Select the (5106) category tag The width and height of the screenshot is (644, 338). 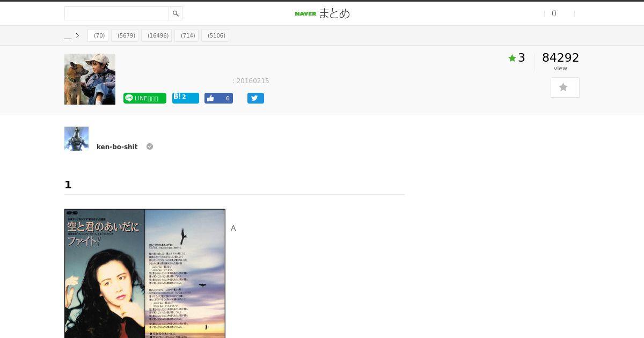(216, 36)
